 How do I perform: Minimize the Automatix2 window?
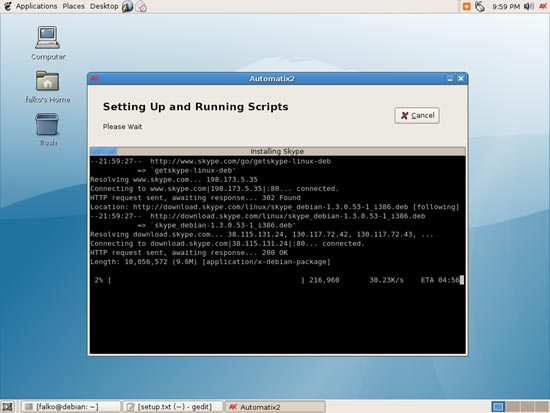click(x=450, y=79)
